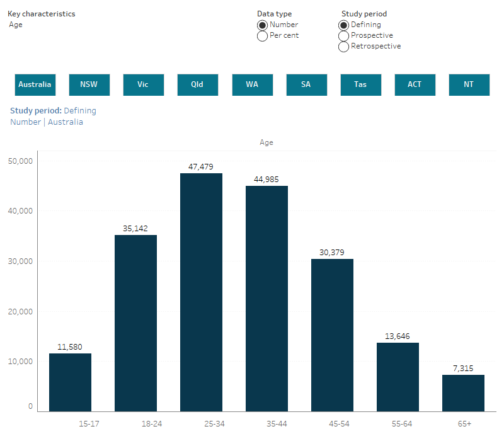The height and width of the screenshot is (441, 504).
Task: Enable the Retrospective study period
Action: [343, 46]
